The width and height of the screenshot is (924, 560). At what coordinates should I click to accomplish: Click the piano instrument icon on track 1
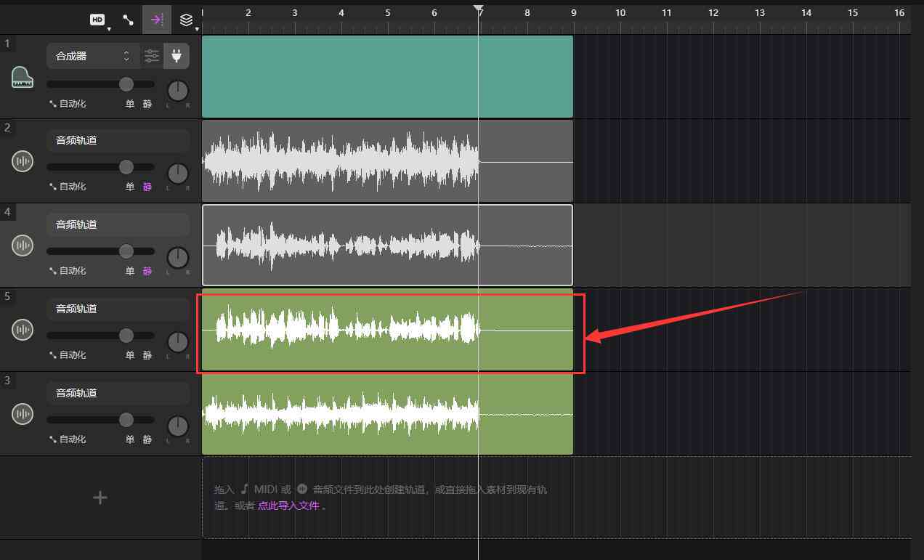(23, 77)
